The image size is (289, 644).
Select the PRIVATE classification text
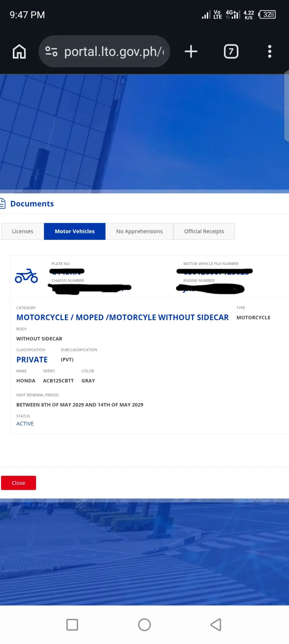32,360
